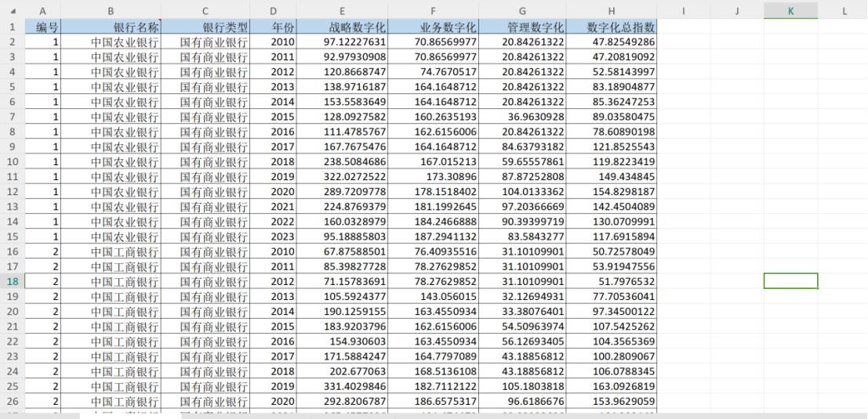Select highlighted column K header

(790, 10)
